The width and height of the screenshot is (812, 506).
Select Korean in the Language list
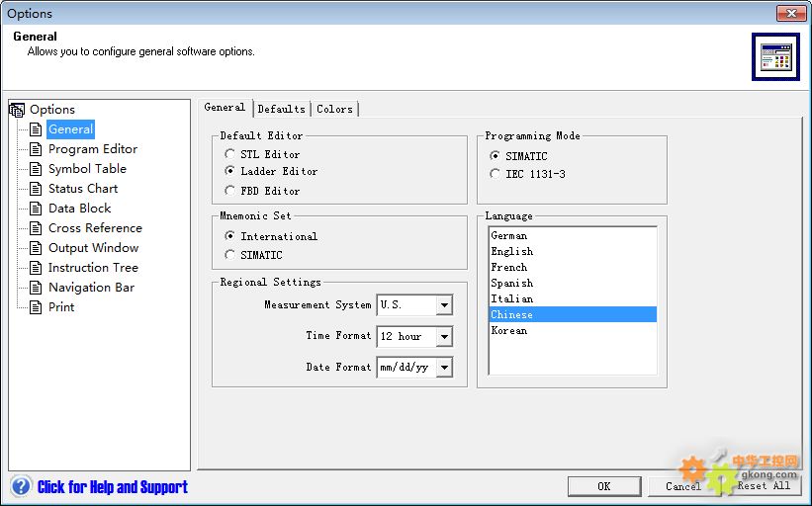click(x=573, y=331)
